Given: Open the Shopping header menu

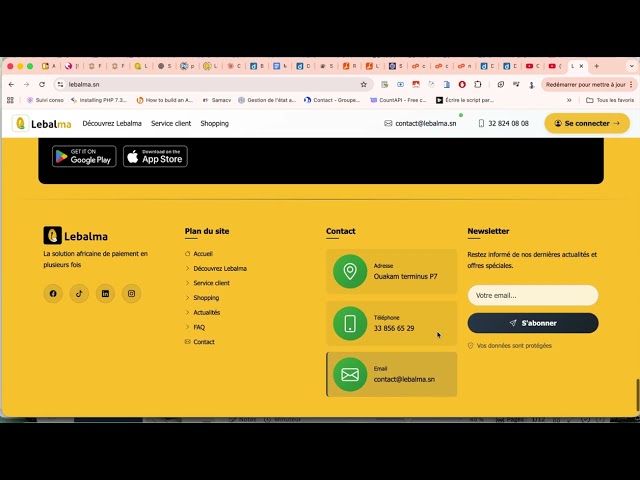Looking at the screenshot, I should click(x=214, y=123).
